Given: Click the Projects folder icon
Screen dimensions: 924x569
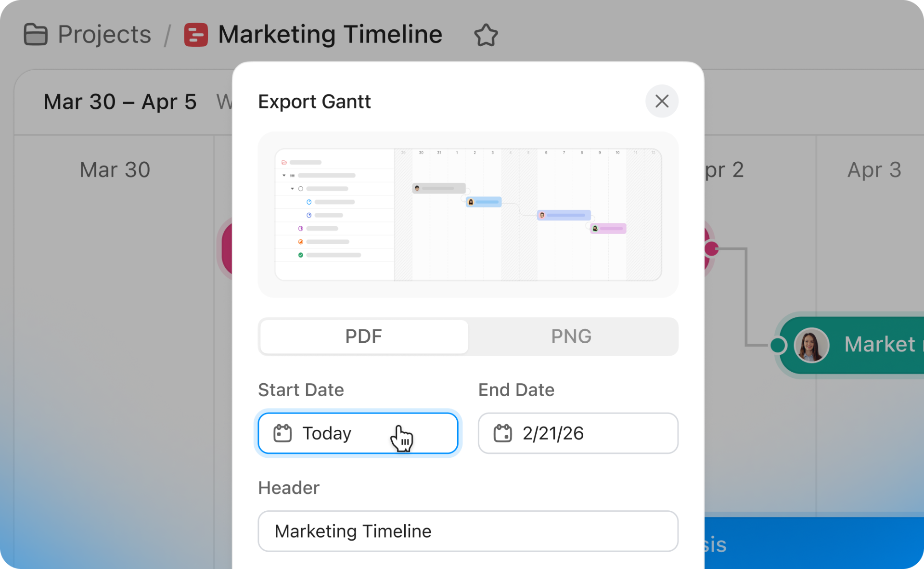Looking at the screenshot, I should coord(36,35).
